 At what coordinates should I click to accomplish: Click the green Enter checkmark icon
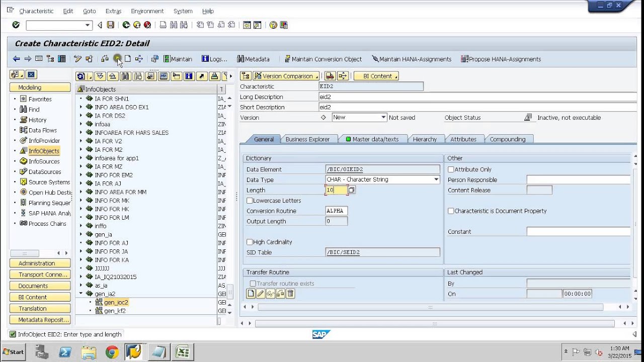pos(16,25)
